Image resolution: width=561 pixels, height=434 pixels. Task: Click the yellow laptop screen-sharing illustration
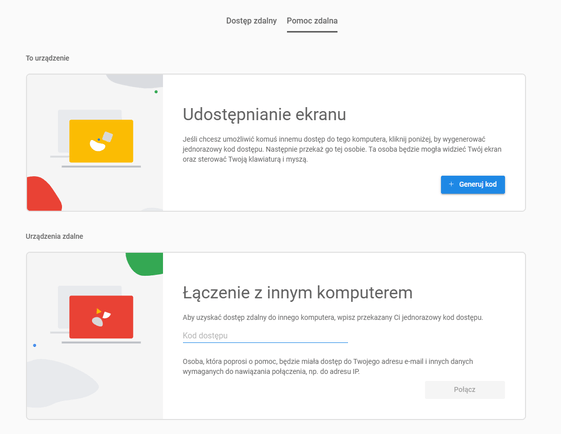click(x=95, y=139)
